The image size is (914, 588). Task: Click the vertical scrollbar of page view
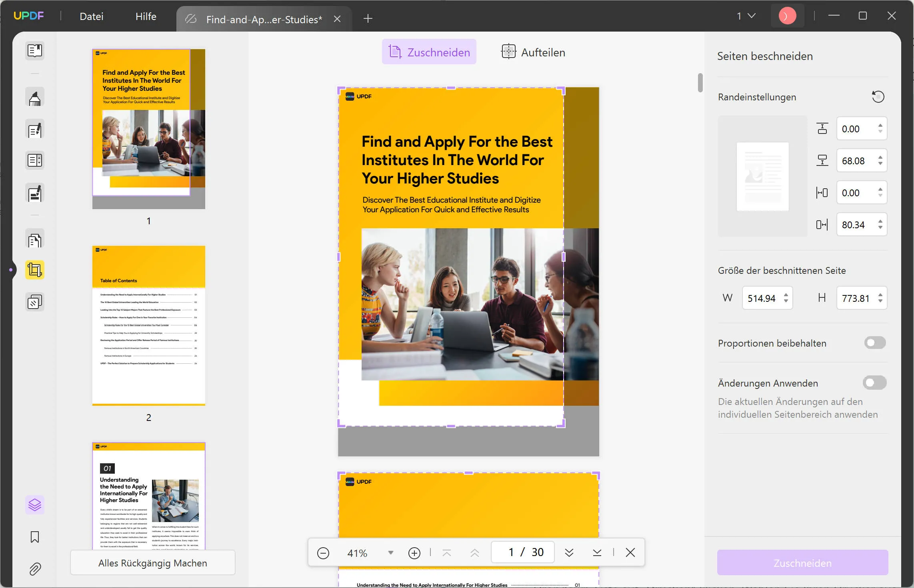700,83
